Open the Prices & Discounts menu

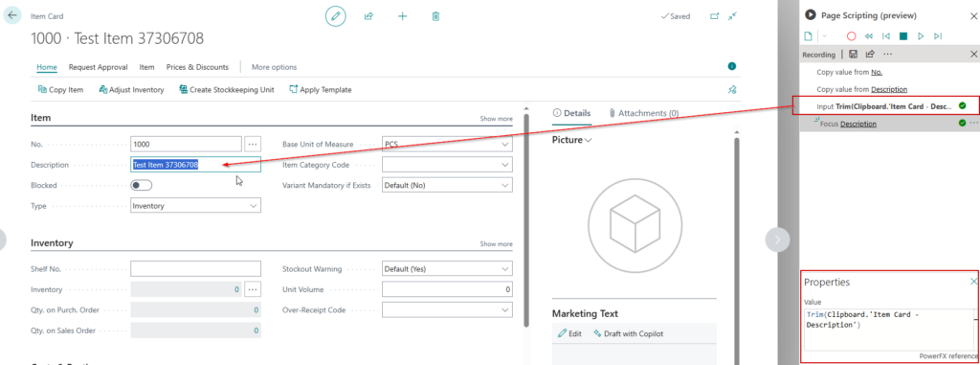[197, 67]
